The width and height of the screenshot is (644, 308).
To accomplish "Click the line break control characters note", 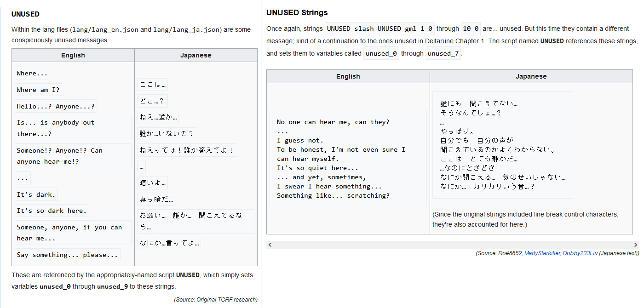I will (x=525, y=219).
